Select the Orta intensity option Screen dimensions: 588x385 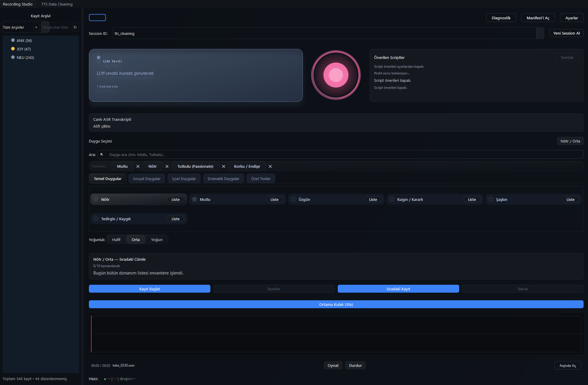[136, 240]
